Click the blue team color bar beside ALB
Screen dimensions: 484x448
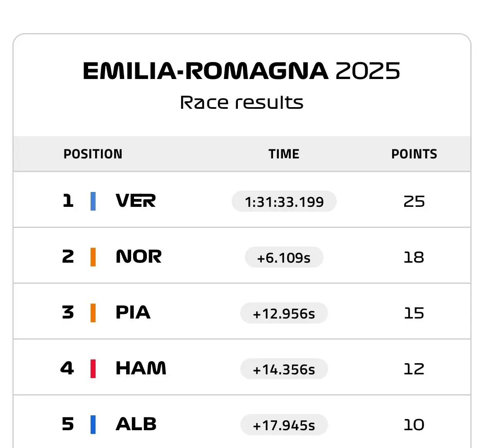pos(93,424)
